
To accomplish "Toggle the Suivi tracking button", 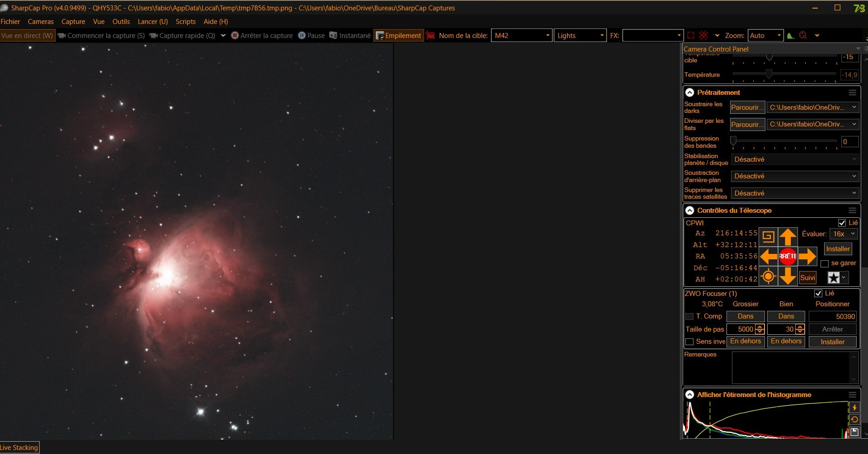I will [807, 278].
